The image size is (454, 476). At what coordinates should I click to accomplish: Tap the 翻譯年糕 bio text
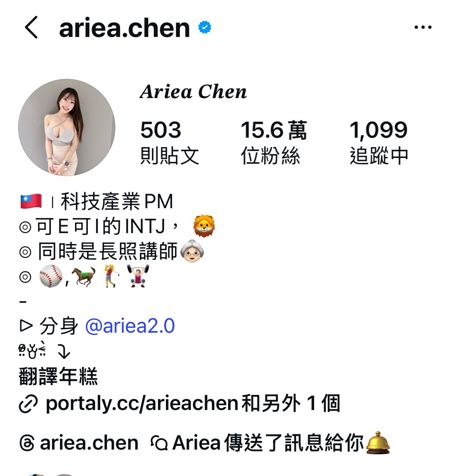(58, 376)
